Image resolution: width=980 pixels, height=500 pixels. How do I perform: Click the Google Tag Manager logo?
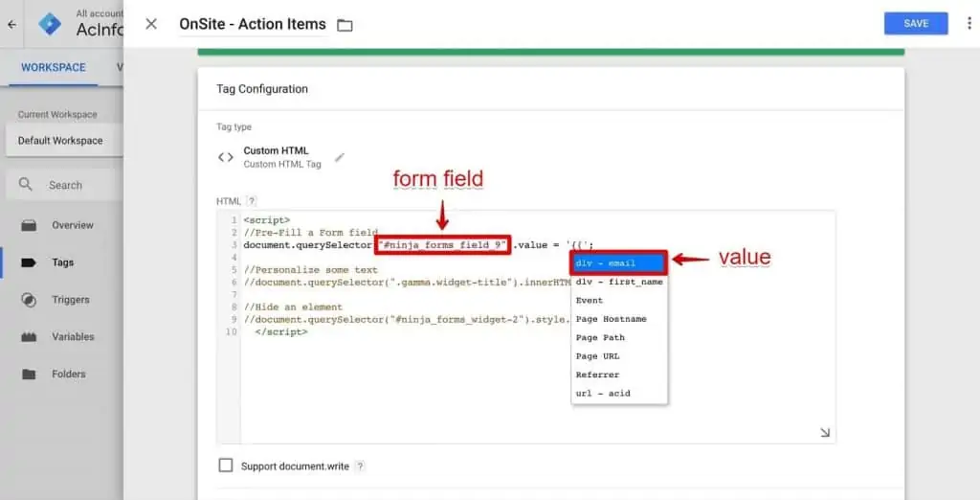point(50,24)
